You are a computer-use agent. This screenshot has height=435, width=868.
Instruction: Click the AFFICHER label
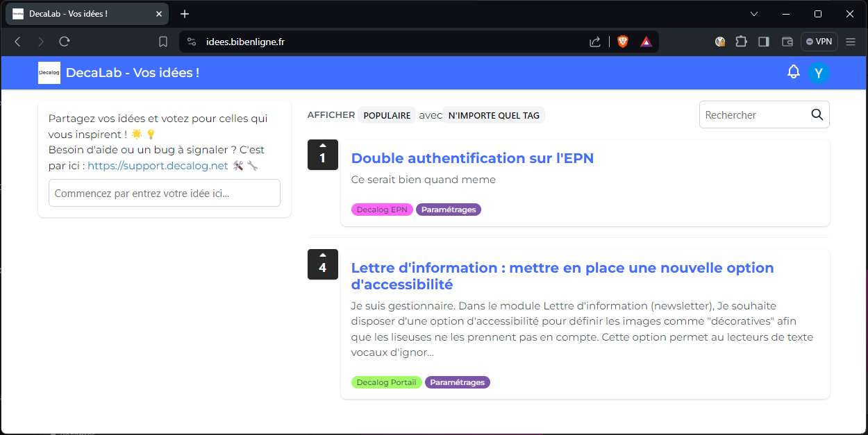(331, 115)
